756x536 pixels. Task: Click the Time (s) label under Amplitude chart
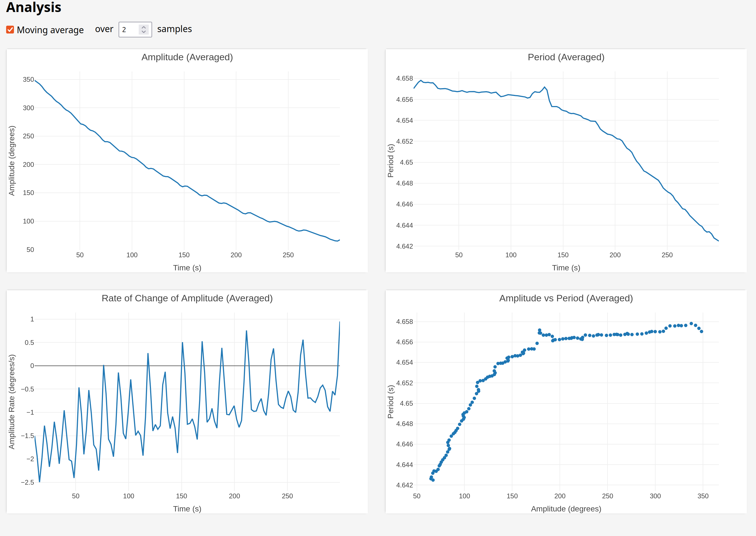click(187, 268)
